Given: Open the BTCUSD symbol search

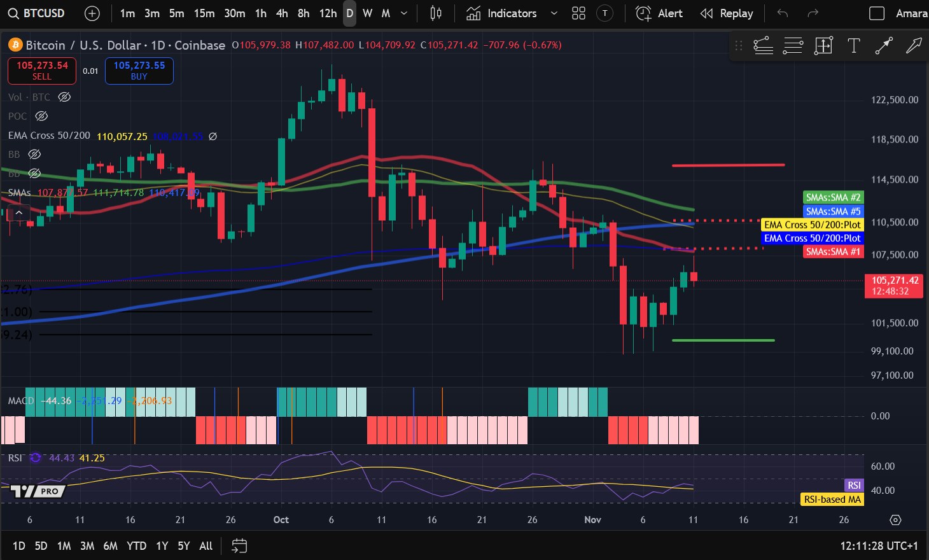Looking at the screenshot, I should pos(36,13).
